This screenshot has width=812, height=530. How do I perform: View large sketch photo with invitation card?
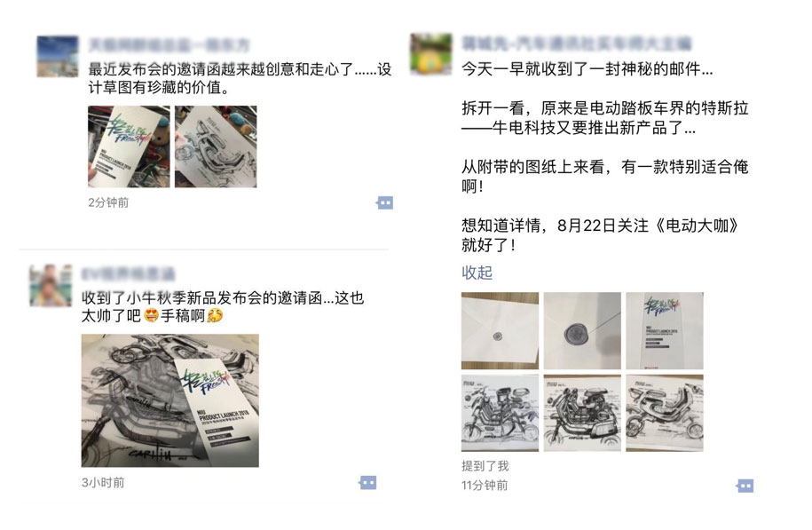pos(169,400)
